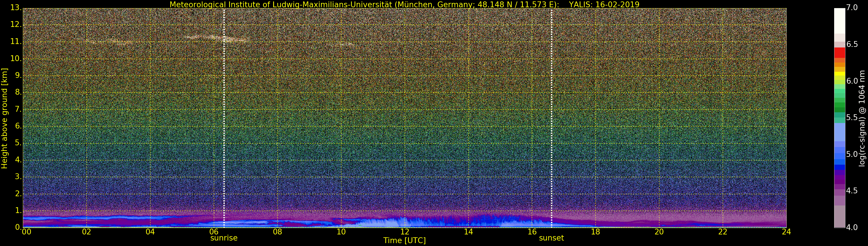Click the 'sunset' label below the time axis
The height and width of the screenshot is (246, 868).
[x=551, y=238]
